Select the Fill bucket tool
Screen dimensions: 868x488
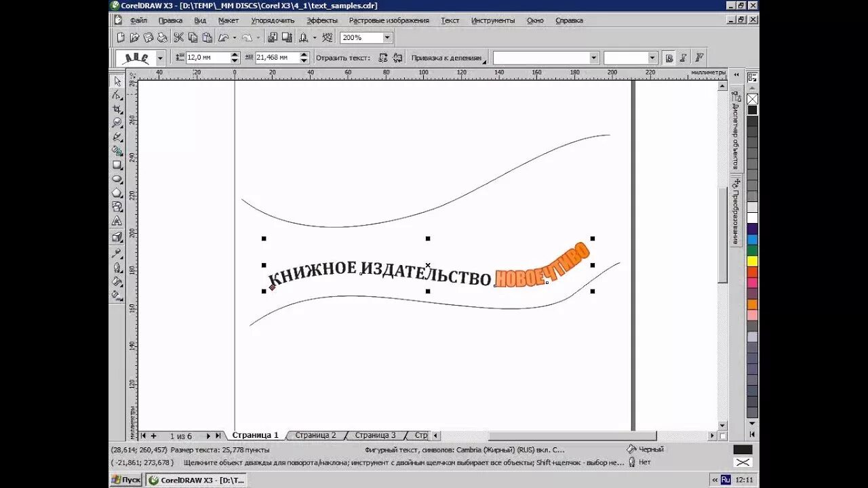(x=117, y=281)
